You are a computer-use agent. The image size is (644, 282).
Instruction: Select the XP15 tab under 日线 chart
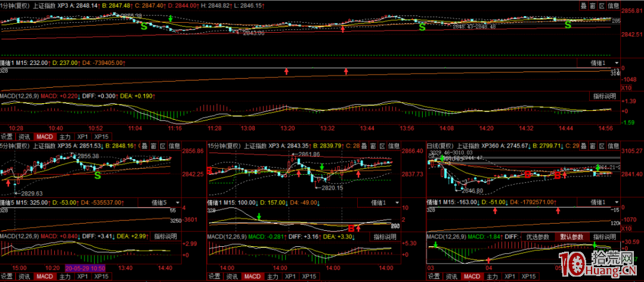pos(529,276)
